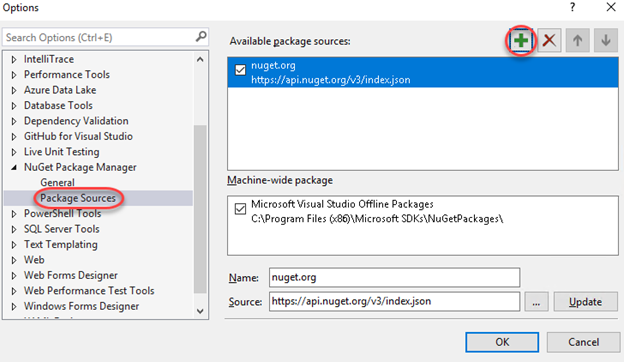Expand the SQL Server Tools node

click(14, 230)
